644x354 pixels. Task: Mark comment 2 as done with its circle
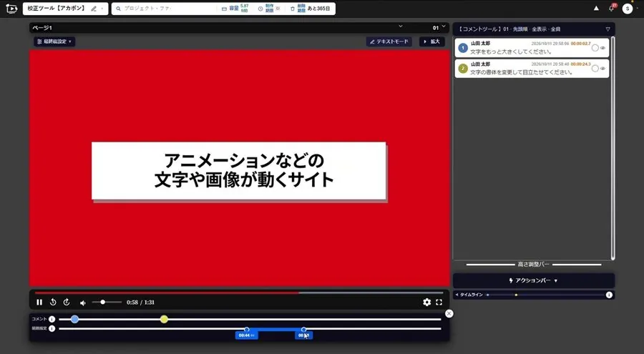(595, 69)
